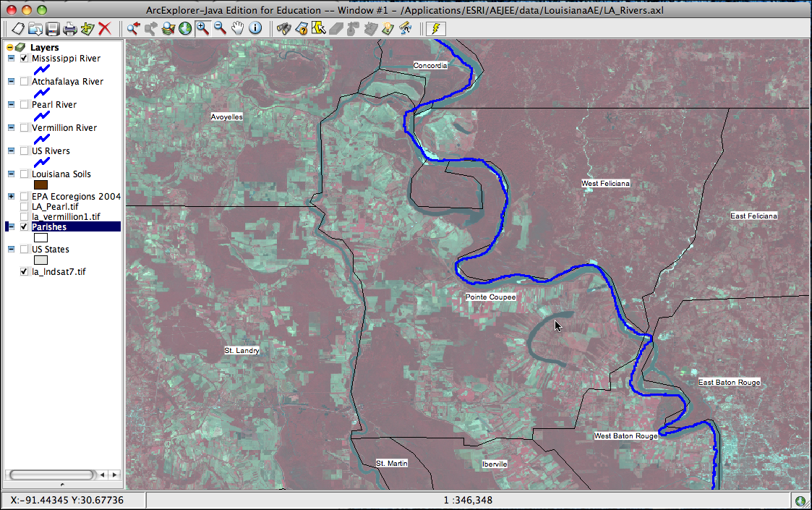Click the layers panel scrollbar right arrow
Image resolution: width=812 pixels, height=510 pixels.
point(115,475)
